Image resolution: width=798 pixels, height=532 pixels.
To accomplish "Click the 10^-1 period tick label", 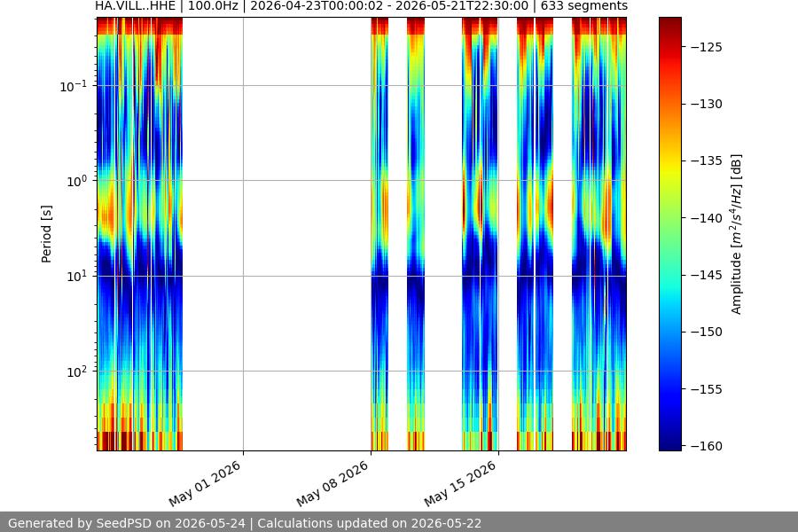I will click(x=73, y=86).
